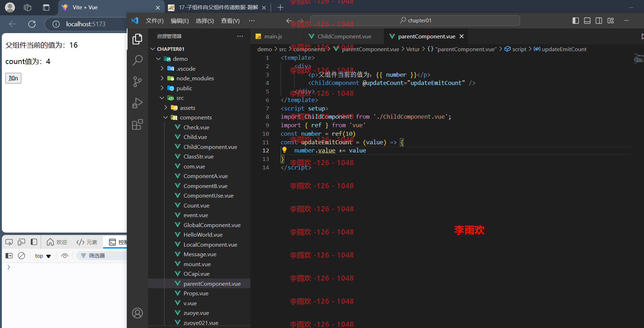Switch to the ChildComponent.vue editor tab
This screenshot has height=328, width=644.
pyautogui.click(x=344, y=36)
